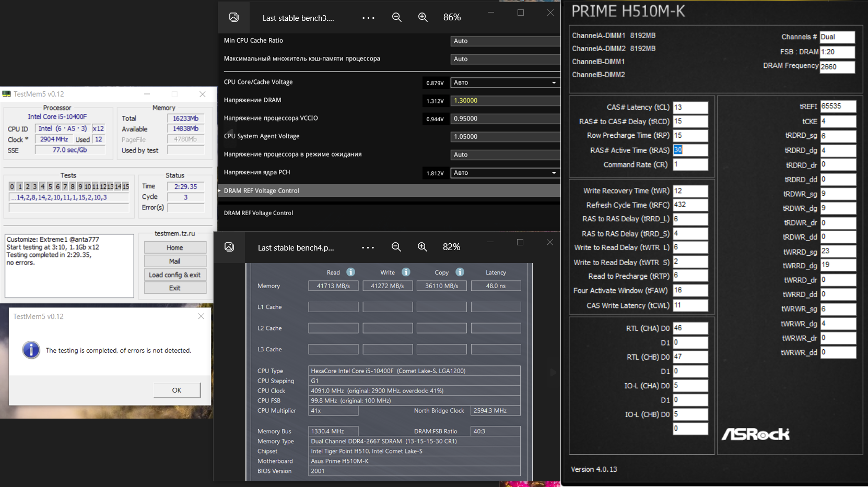Viewport: 868px width, 487px height.
Task: Click the TestMem5 log text box
Action: pos(69,266)
